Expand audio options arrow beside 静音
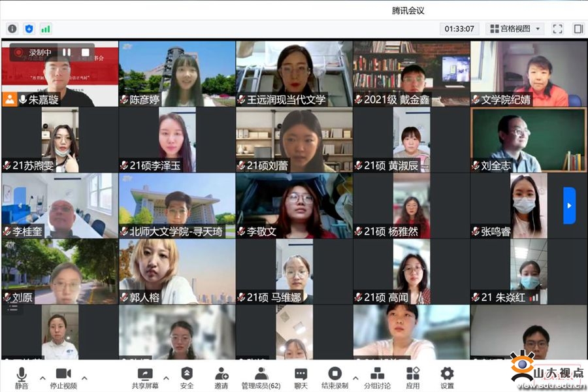588x392 pixels. (43, 378)
